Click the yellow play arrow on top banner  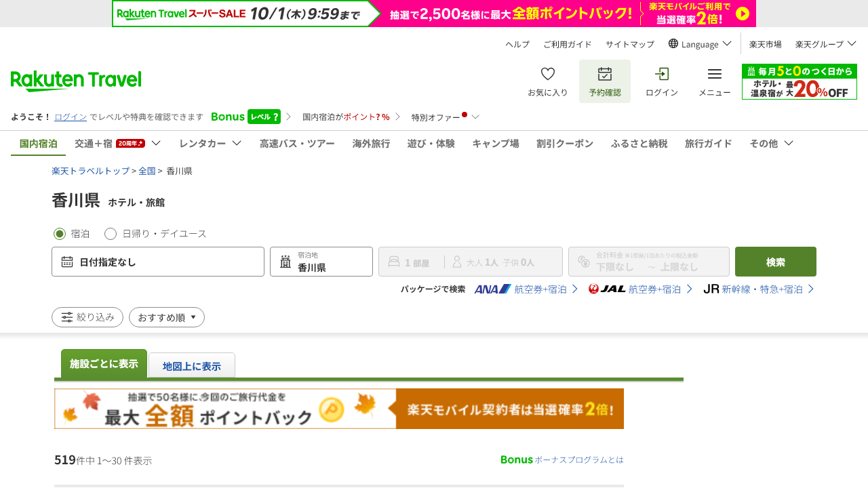click(x=743, y=14)
